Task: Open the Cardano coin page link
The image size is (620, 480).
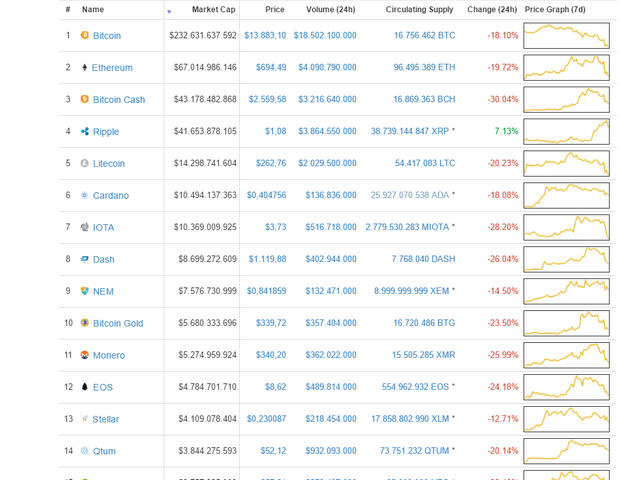Action: click(111, 195)
